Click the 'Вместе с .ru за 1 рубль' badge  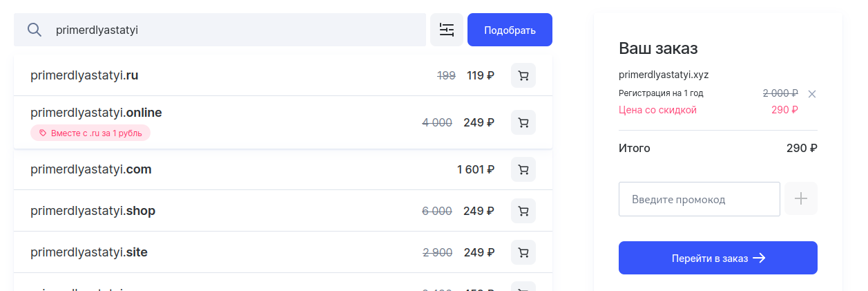tap(90, 133)
